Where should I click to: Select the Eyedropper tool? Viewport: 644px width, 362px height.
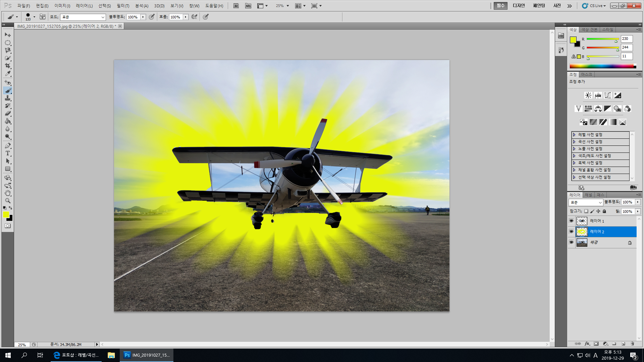(8, 74)
